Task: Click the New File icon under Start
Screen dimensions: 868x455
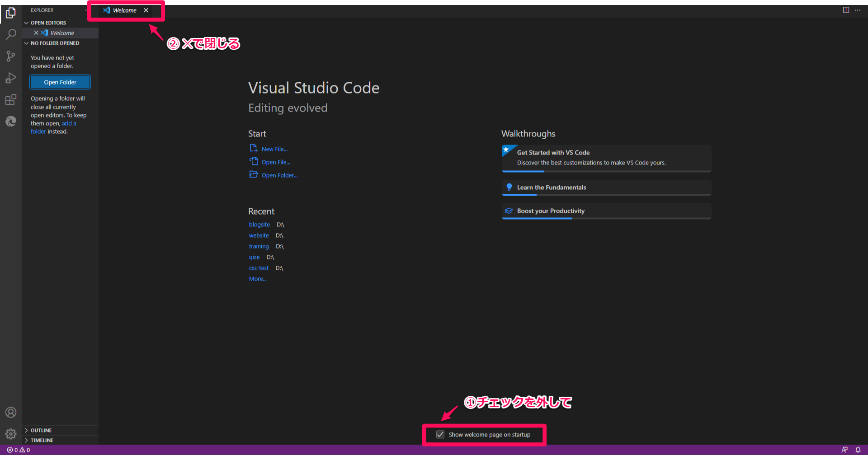Action: (x=254, y=148)
